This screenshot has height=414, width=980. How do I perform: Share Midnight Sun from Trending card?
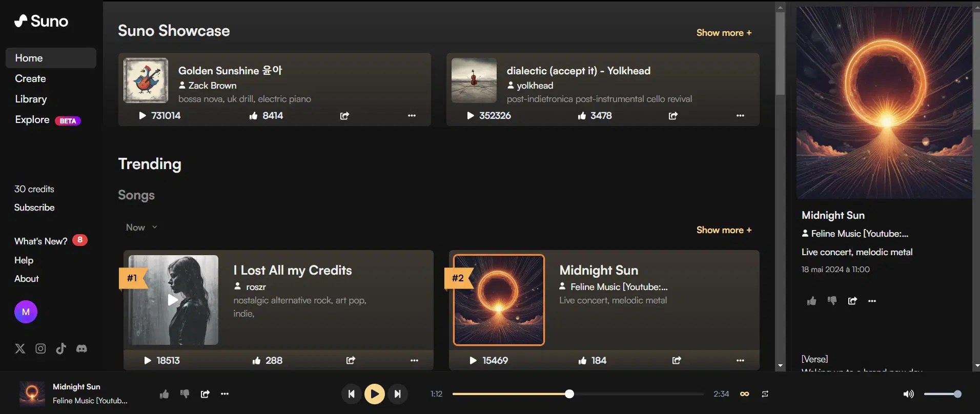click(x=677, y=360)
